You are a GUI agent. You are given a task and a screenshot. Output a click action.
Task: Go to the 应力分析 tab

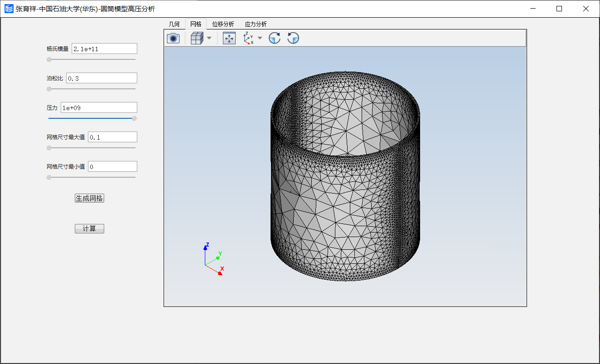[x=256, y=24]
